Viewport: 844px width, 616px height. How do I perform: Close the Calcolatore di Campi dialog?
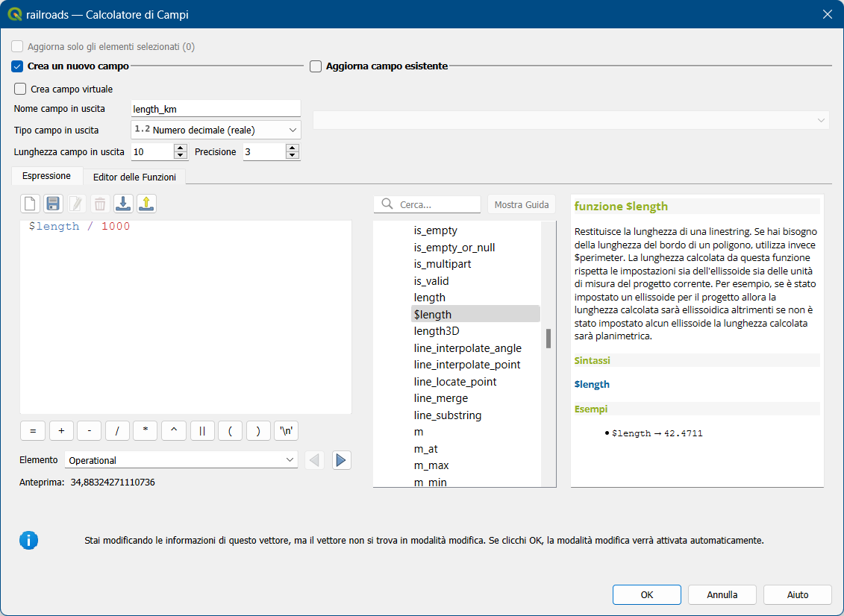828,14
